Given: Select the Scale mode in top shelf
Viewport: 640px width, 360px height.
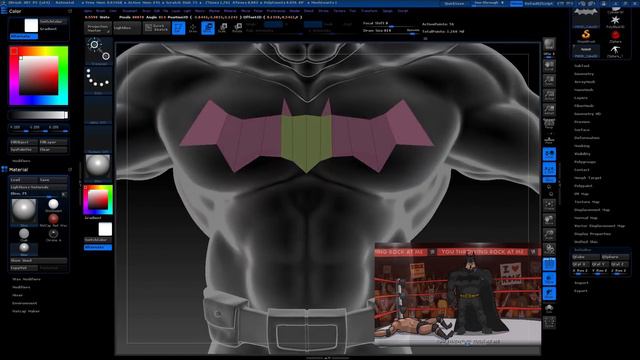Looking at the screenshot, I should (222, 28).
